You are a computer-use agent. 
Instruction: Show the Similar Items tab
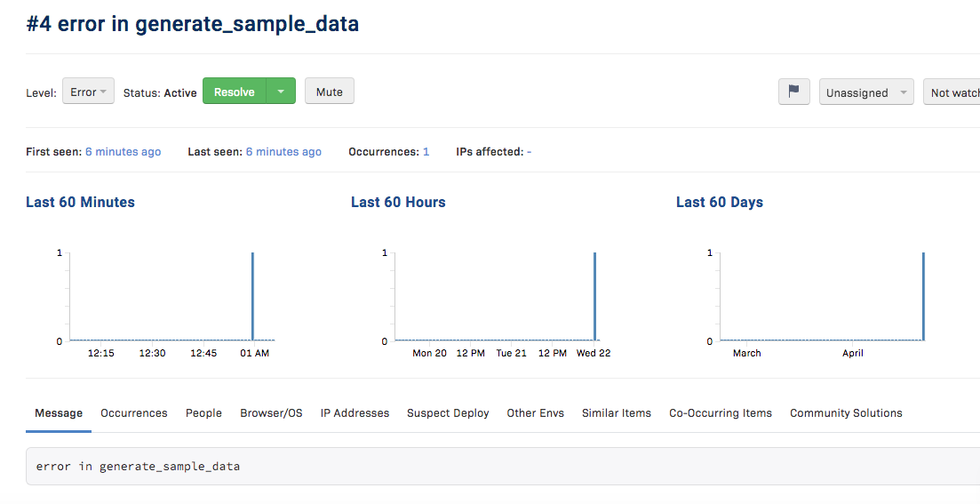(x=616, y=413)
